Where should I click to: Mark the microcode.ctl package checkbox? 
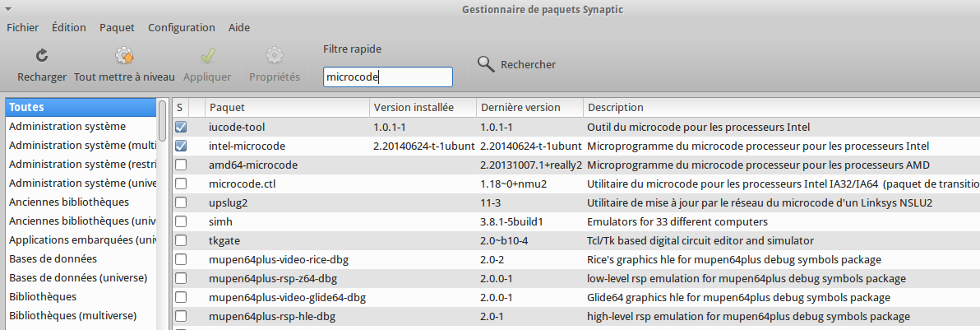pos(181,184)
